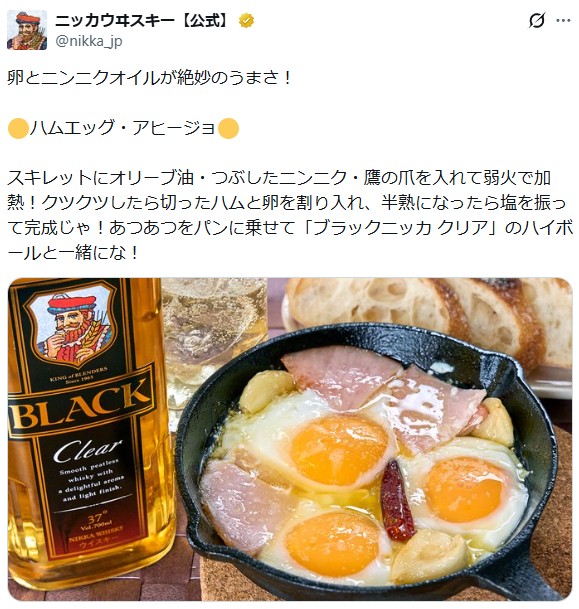Click the top egg yolk in skillet
This screenshot has height=609, width=579.
[339, 451]
